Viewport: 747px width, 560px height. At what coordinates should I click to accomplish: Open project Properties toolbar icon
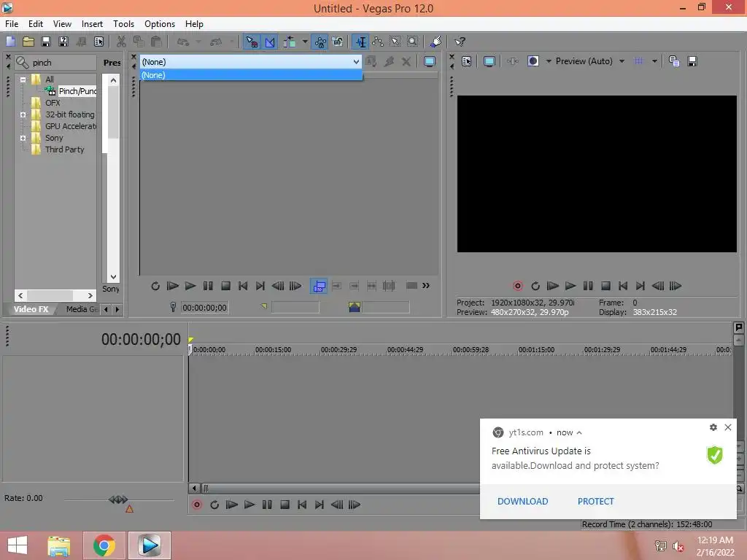(98, 42)
